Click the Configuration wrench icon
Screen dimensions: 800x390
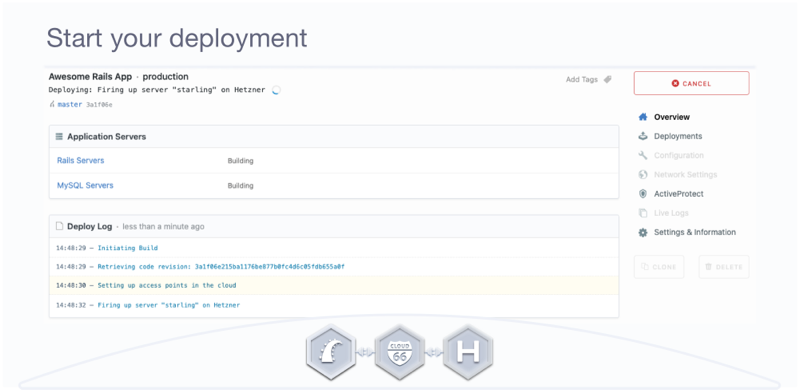[643, 155]
